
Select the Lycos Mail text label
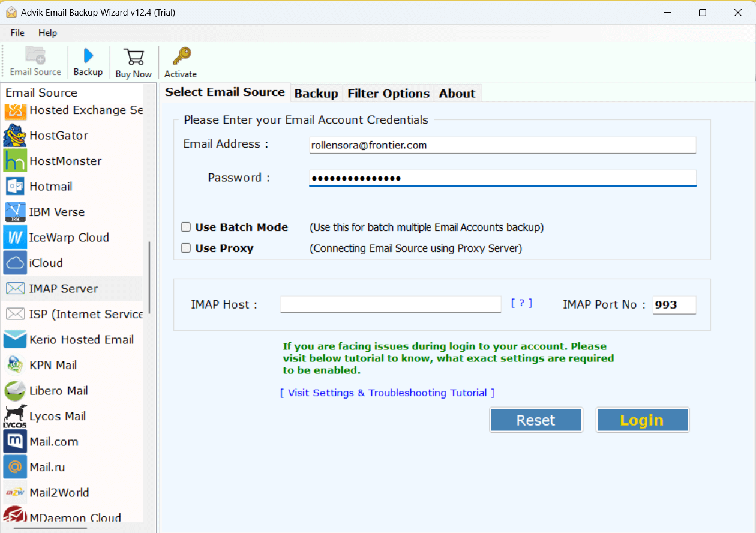pyautogui.click(x=58, y=416)
